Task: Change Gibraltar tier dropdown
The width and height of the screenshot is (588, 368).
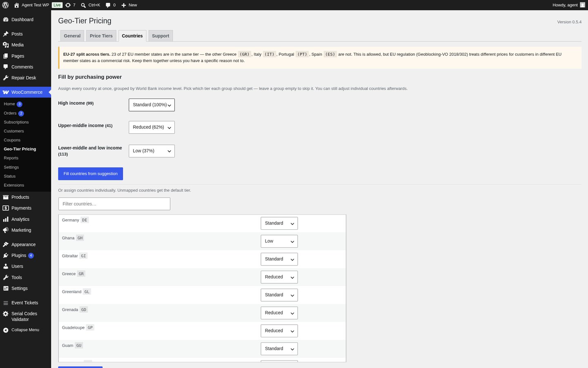Action: (279, 259)
